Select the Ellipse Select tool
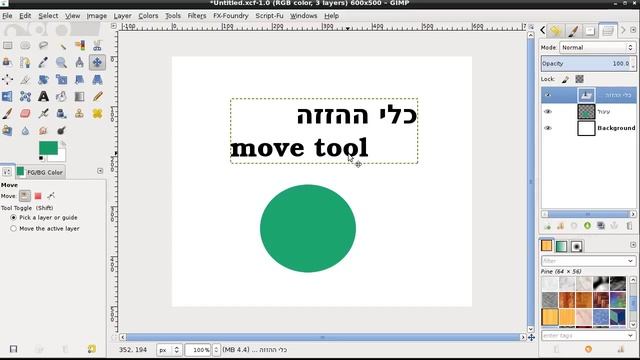This screenshot has width=640, height=360. click(x=25, y=45)
